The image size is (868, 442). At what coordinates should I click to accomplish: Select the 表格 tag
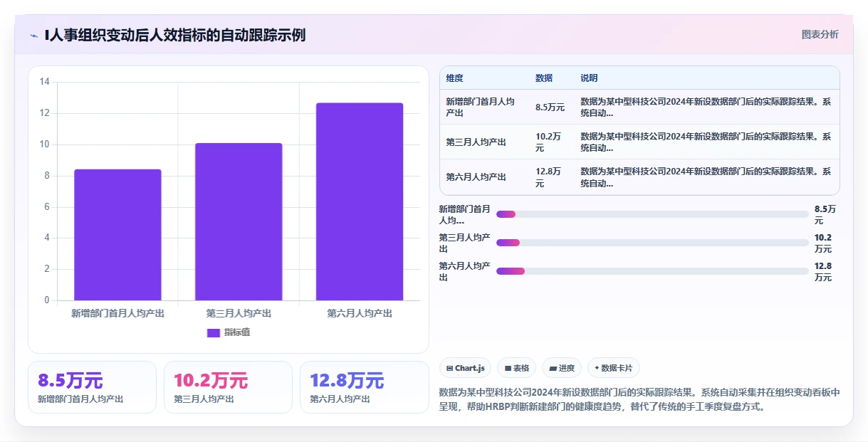coord(516,368)
